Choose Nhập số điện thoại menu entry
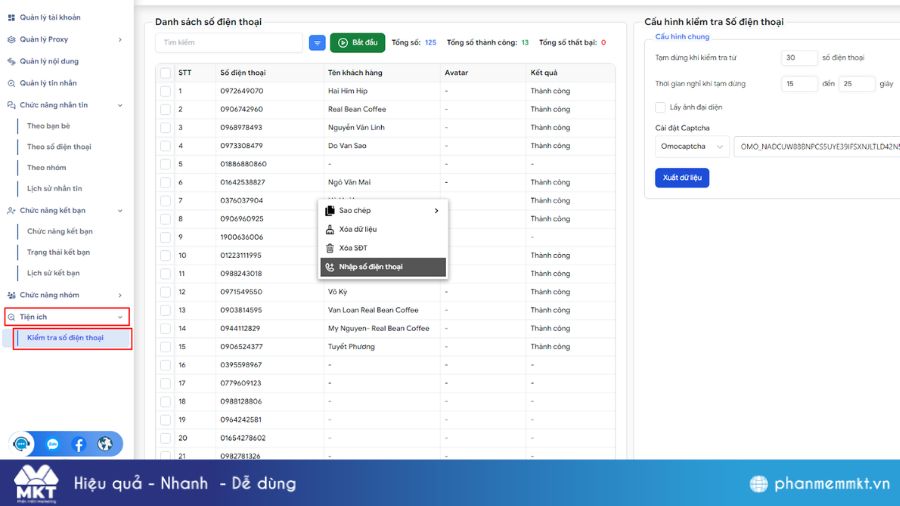 pos(383,267)
